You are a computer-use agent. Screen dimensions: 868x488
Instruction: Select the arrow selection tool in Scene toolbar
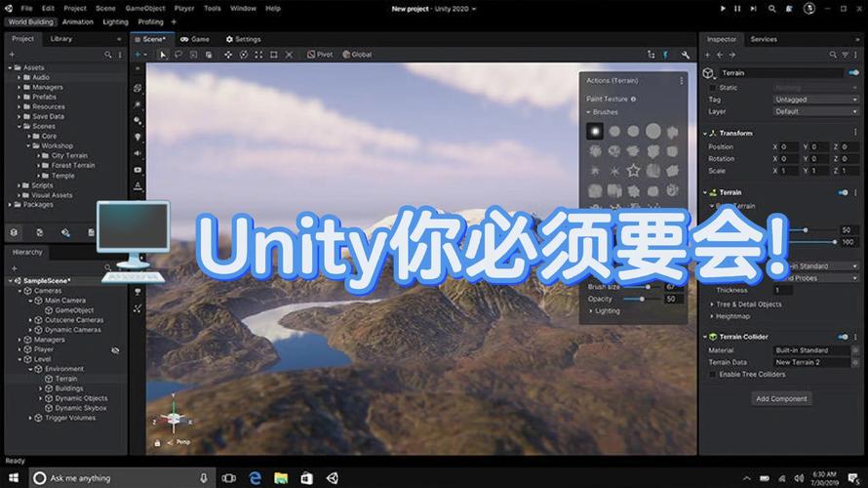point(163,55)
